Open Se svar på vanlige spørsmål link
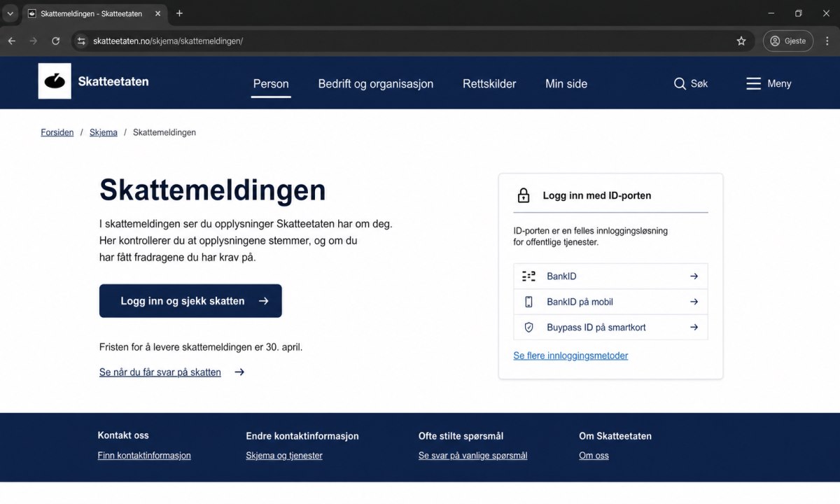Screen dimensions: 840x504 [x=472, y=456]
